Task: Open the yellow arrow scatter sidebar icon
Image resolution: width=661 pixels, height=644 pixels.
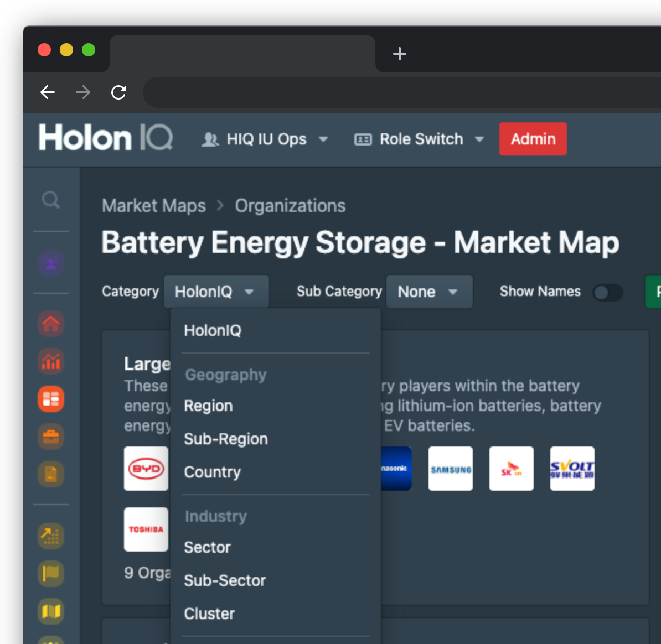Action: click(51, 536)
